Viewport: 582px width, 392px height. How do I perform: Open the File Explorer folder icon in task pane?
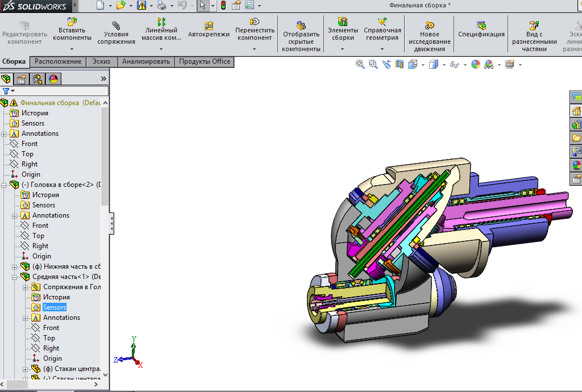point(576,138)
